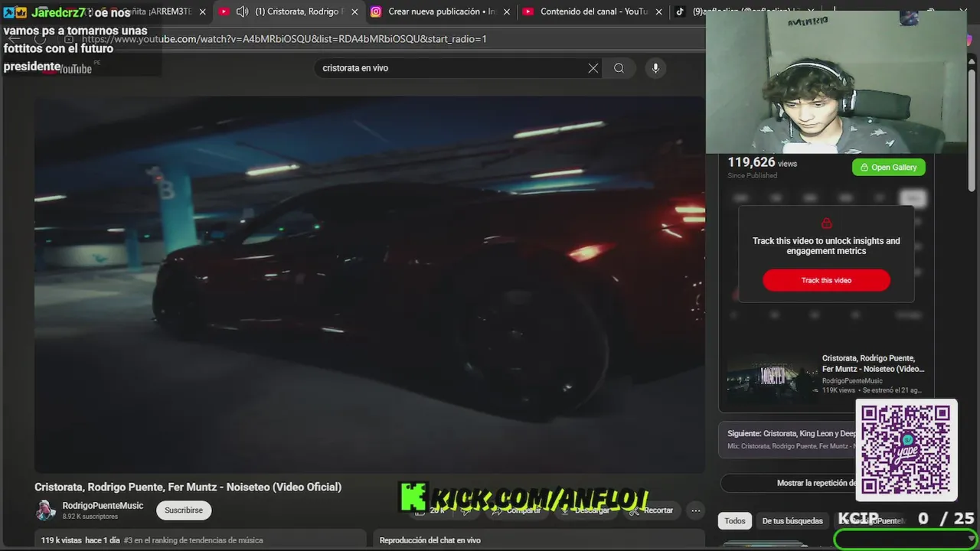Screen dimensions: 980x551
Task: Click the browser address bar URL
Action: pyautogui.click(x=284, y=39)
